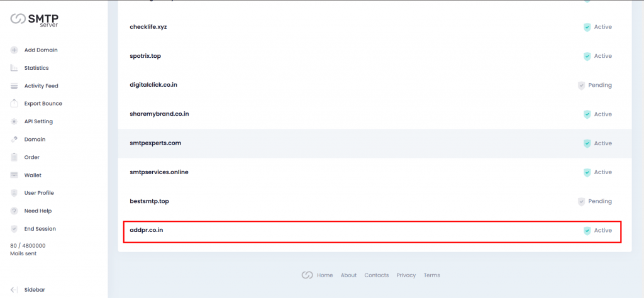Click the 80 / 4800000 mails sent counter
Viewport: 644px width, 298px height.
[x=28, y=250]
